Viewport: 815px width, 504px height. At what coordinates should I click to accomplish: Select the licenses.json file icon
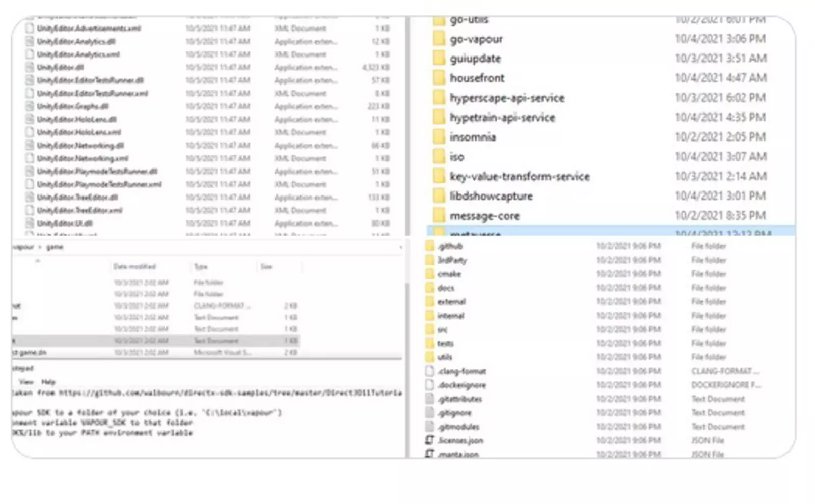(x=430, y=440)
